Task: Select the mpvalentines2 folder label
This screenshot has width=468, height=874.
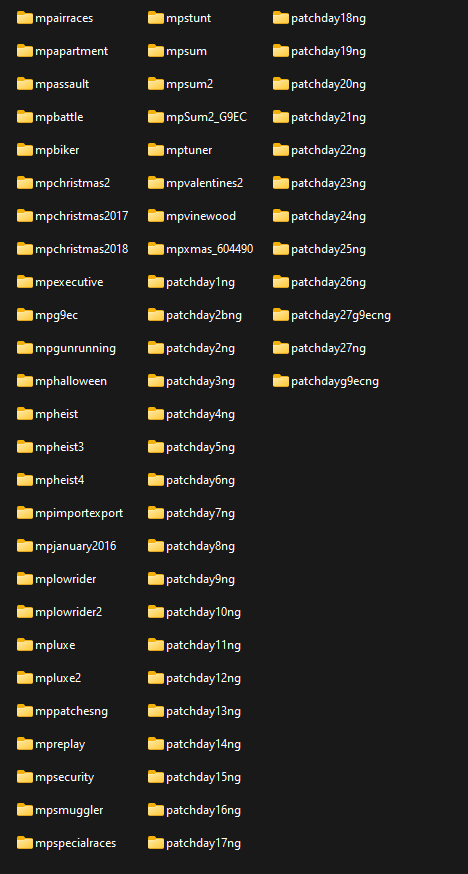Action: click(x=204, y=183)
